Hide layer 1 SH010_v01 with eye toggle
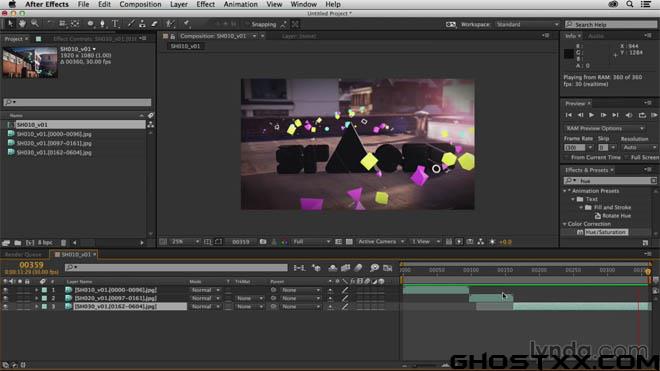Viewport: 660px width, 371px height. tap(5, 290)
